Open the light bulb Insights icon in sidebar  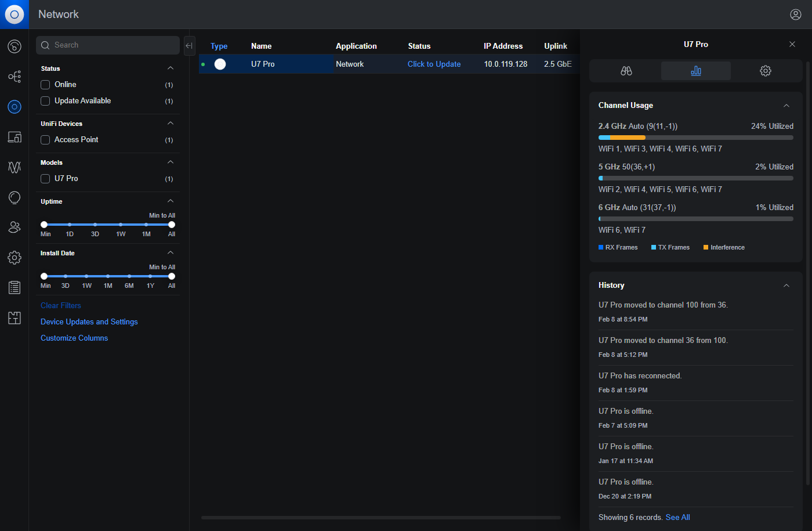(14, 197)
